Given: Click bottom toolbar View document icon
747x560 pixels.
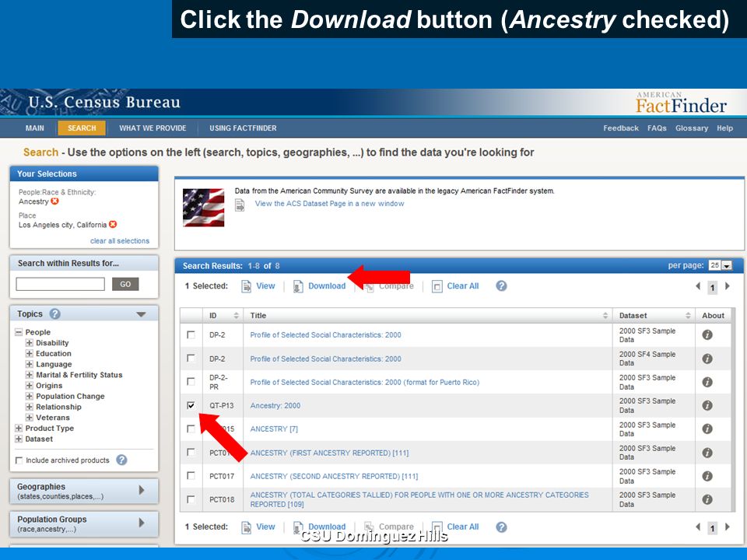Looking at the screenshot, I should (x=246, y=527).
